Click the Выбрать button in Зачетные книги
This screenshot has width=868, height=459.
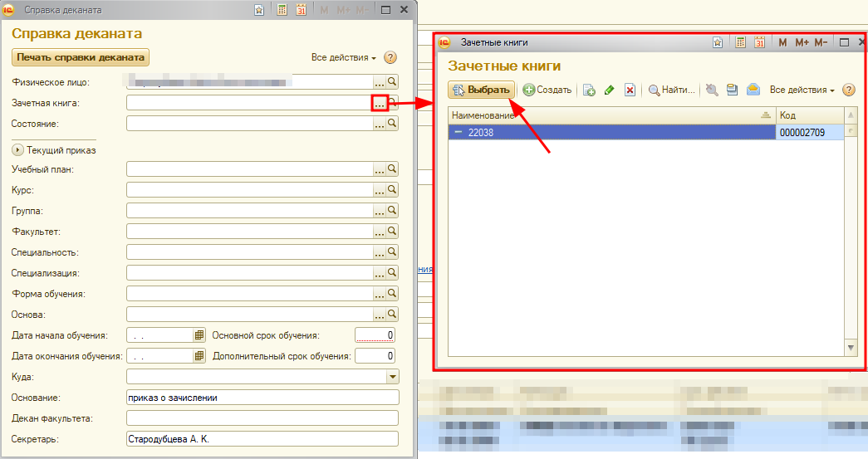tap(482, 90)
